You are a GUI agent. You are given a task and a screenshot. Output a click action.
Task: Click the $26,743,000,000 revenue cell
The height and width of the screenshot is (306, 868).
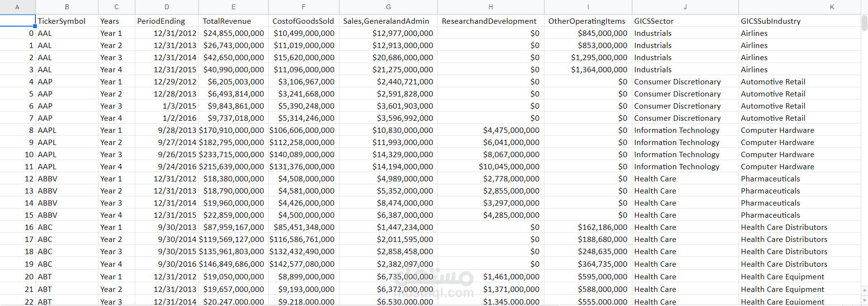coord(233,45)
